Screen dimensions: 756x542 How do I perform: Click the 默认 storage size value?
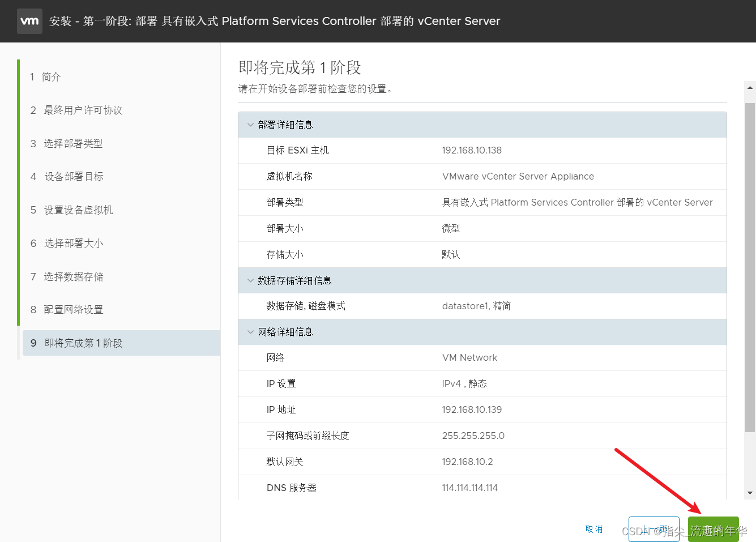coord(451,254)
